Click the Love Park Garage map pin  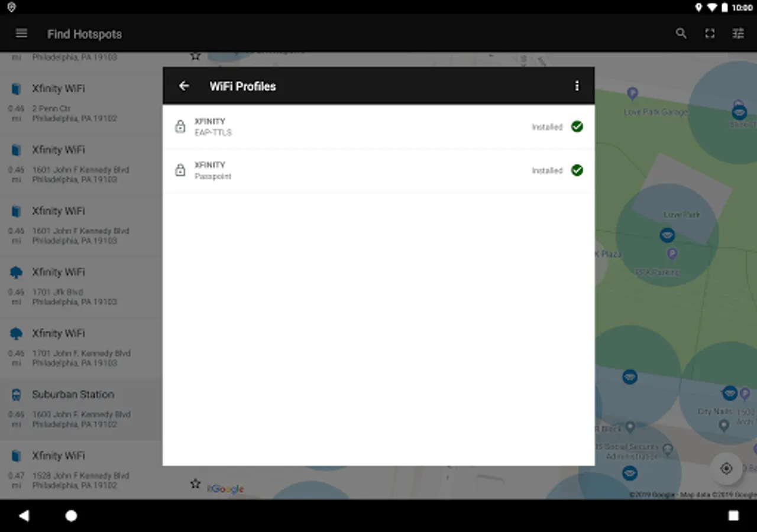click(632, 93)
